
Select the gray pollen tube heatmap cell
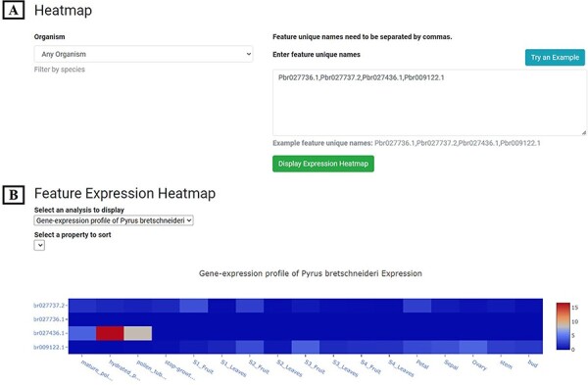[137, 333]
